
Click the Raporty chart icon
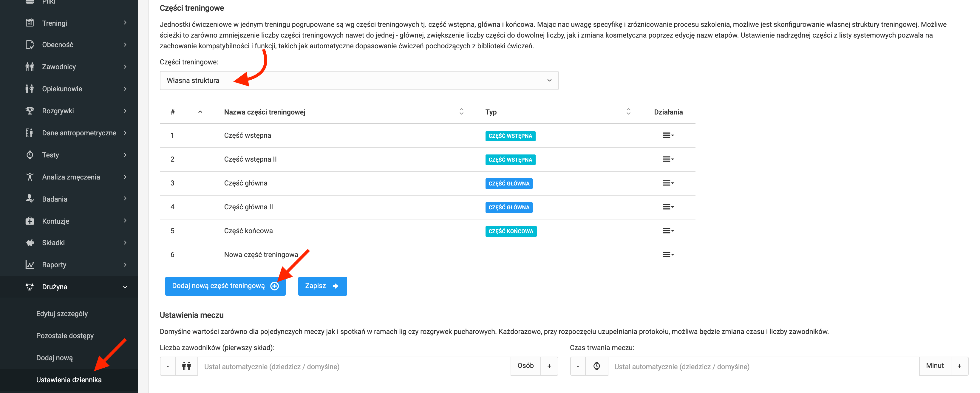click(x=30, y=265)
